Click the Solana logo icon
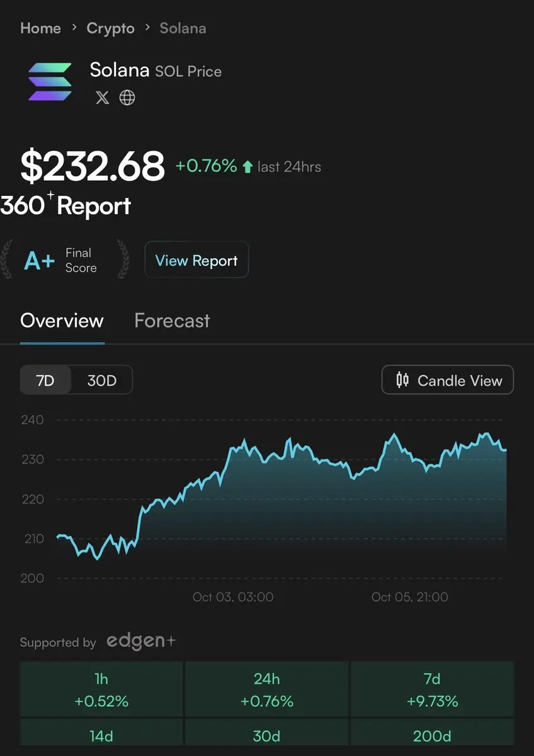 click(x=50, y=81)
